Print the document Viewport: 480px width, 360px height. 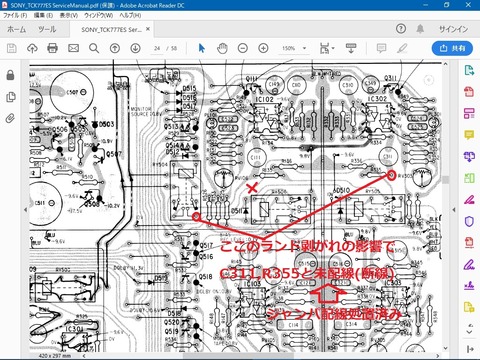coord(52,49)
